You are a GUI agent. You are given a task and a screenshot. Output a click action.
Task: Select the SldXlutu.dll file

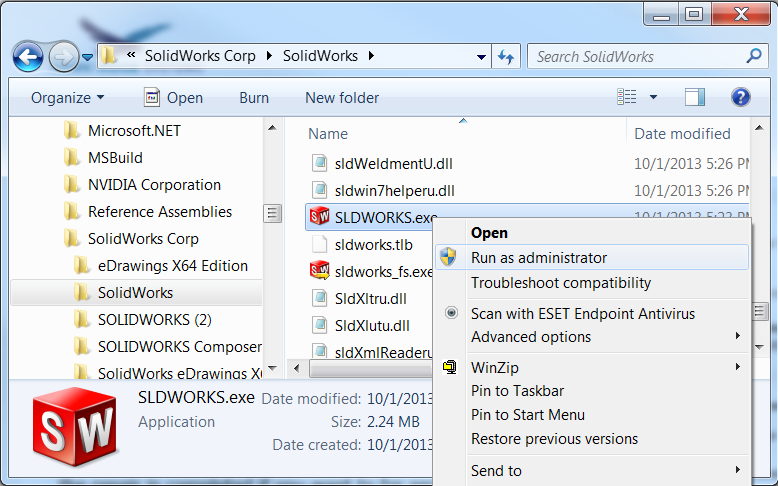(372, 326)
